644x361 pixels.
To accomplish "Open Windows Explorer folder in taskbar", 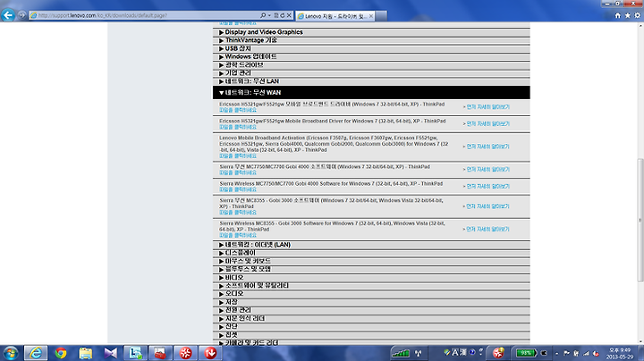I will point(86,353).
